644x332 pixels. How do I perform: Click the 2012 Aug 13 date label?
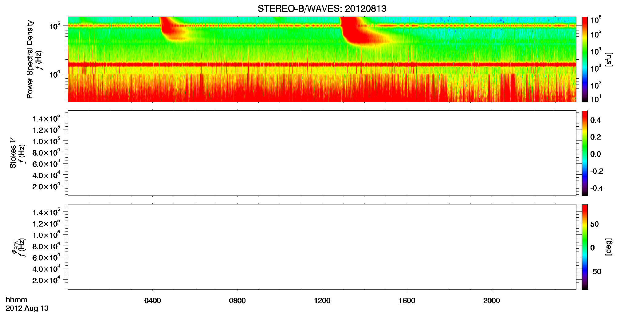pyautogui.click(x=27, y=308)
